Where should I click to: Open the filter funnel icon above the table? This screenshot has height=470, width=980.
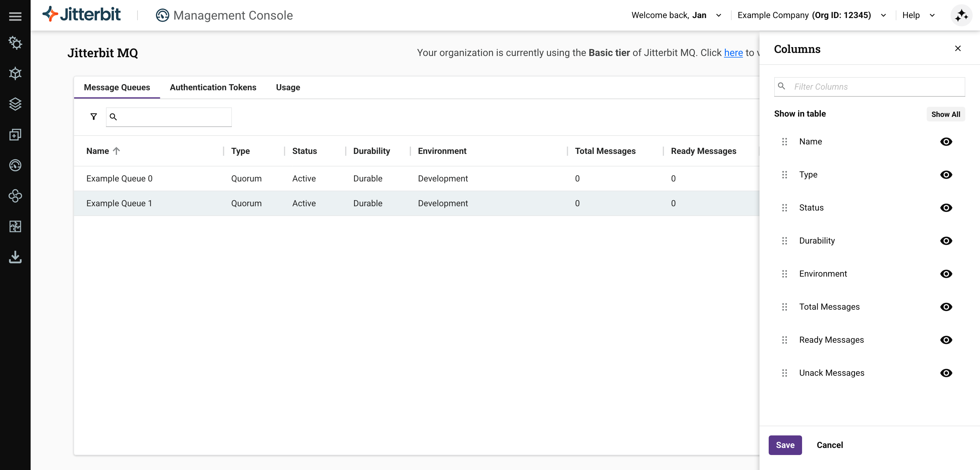93,116
